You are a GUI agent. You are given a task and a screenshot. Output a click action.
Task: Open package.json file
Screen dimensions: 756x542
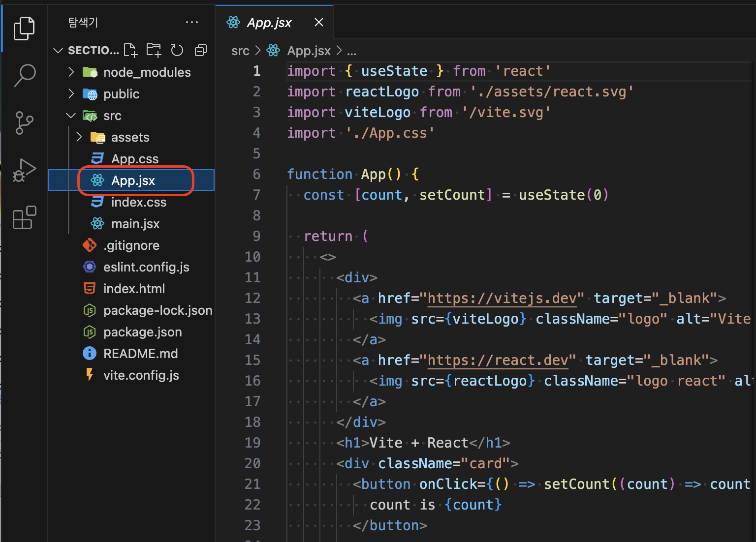tap(131, 332)
